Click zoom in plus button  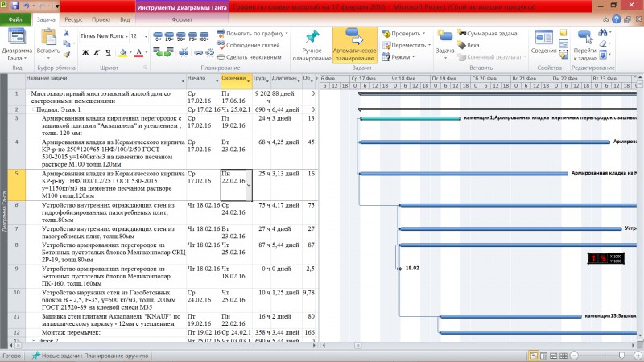point(638,356)
